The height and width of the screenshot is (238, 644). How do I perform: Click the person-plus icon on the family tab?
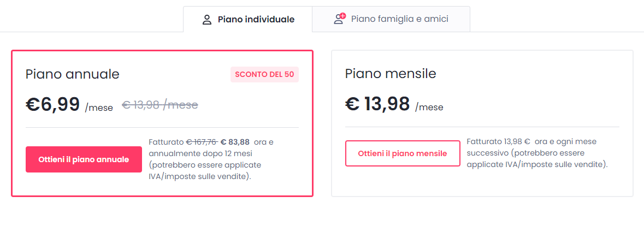pyautogui.click(x=339, y=19)
